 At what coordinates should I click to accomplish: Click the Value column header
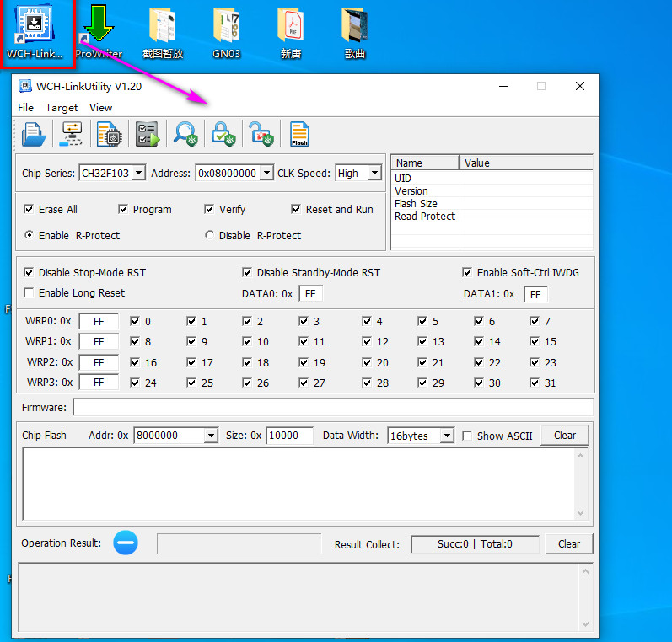(526, 163)
